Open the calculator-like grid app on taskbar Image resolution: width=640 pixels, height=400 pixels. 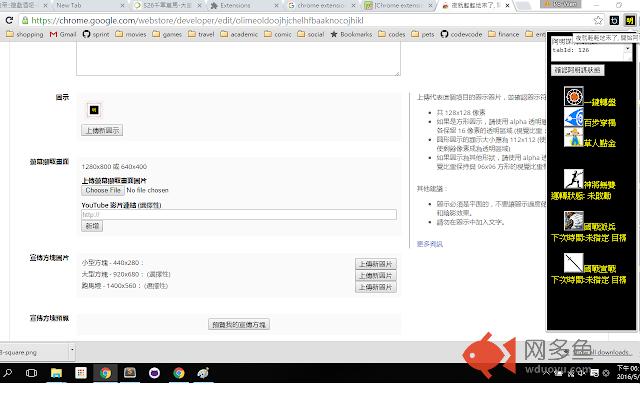(x=81, y=373)
